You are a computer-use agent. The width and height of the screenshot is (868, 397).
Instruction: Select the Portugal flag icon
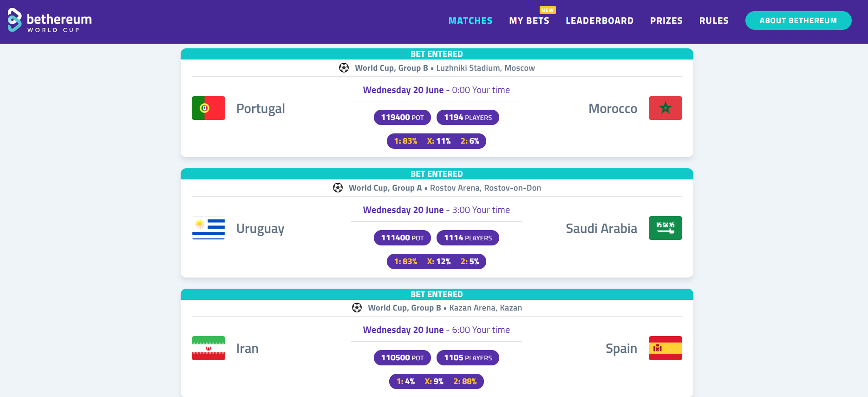coord(209,108)
